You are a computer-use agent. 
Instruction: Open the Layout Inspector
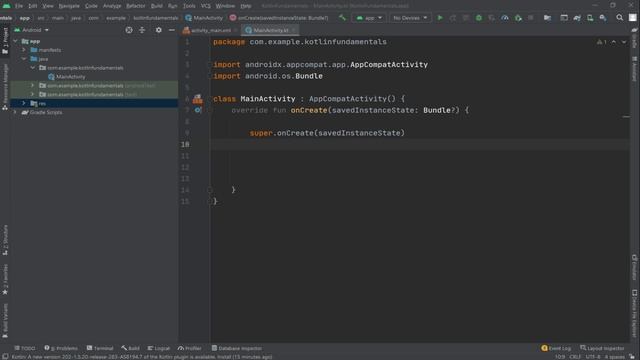[602, 348]
